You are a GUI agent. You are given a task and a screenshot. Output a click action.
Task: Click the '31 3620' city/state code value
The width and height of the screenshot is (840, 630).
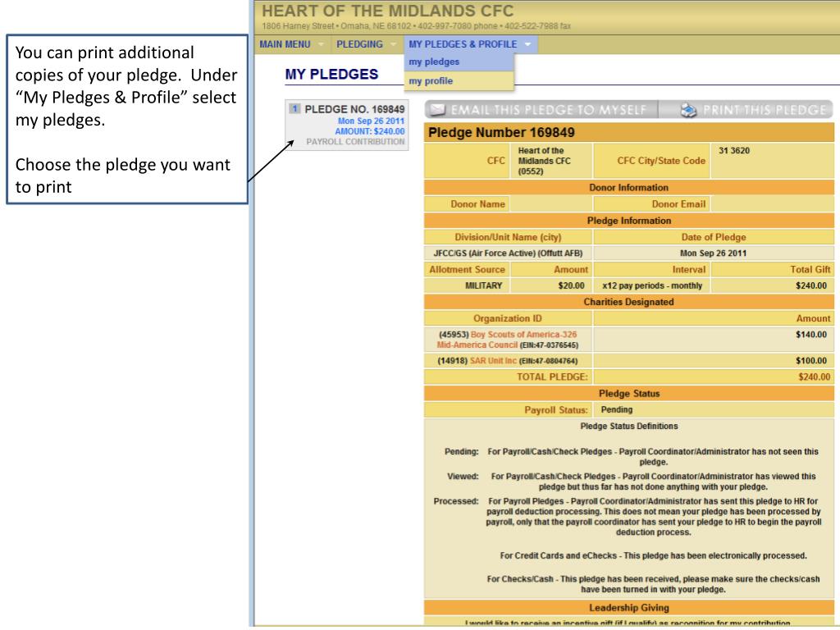click(x=734, y=151)
